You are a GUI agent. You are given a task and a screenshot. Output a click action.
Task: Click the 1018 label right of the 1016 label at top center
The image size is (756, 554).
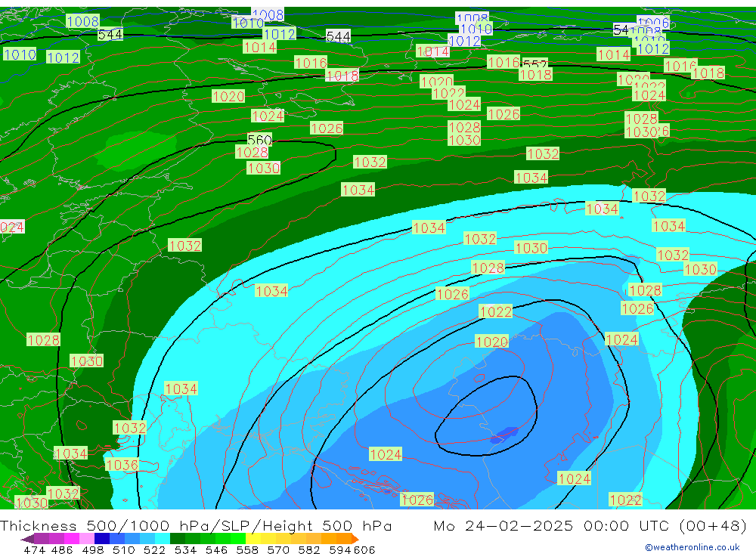(x=342, y=76)
